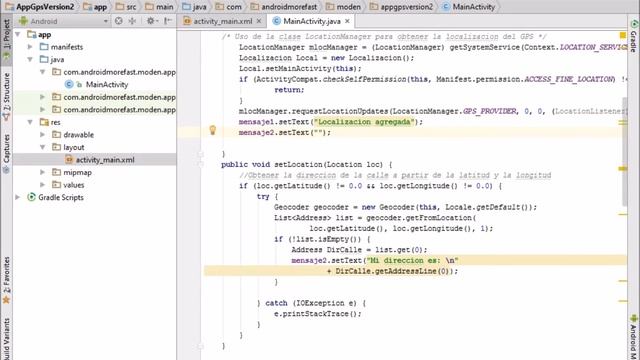Collapse the java folder

30,60
